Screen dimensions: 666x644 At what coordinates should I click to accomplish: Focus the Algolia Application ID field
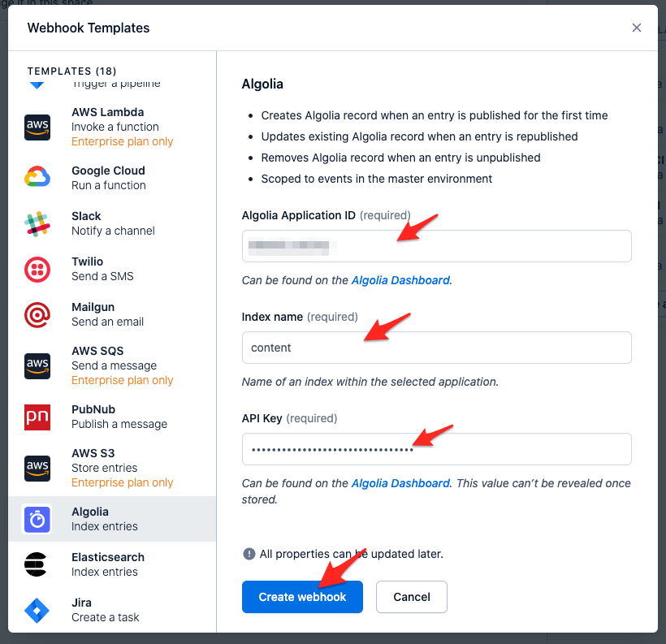[436, 246]
